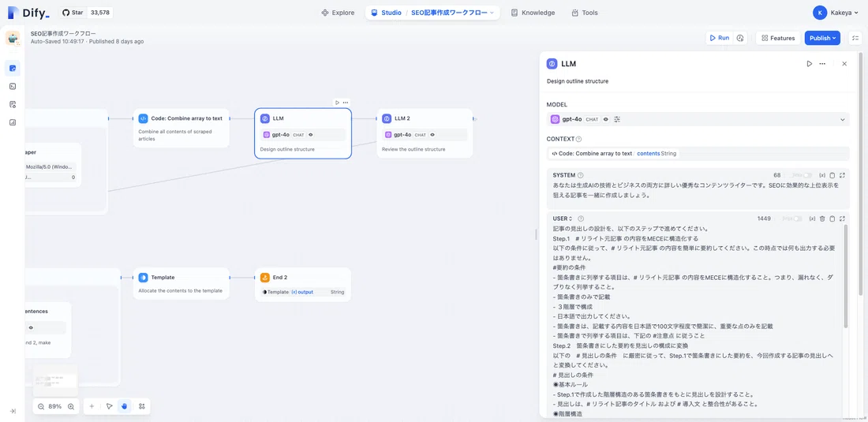Copy the SYSTEM prompt
This screenshot has height=422, width=868.
coord(832,175)
